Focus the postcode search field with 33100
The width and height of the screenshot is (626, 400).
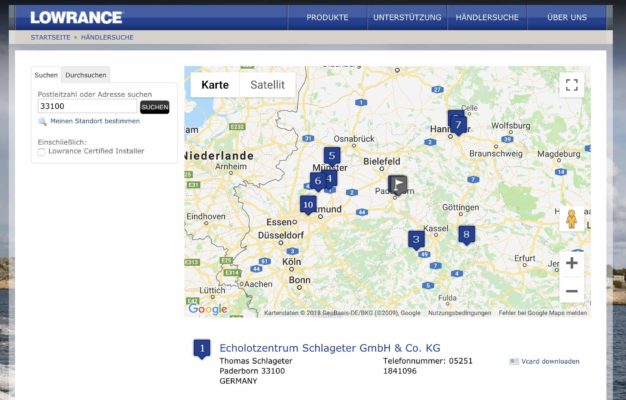pos(87,106)
